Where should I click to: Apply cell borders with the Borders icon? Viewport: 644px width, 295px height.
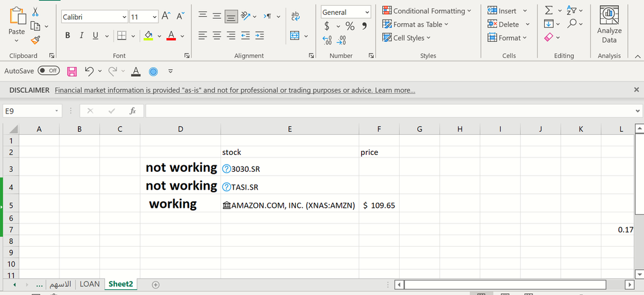tap(122, 36)
